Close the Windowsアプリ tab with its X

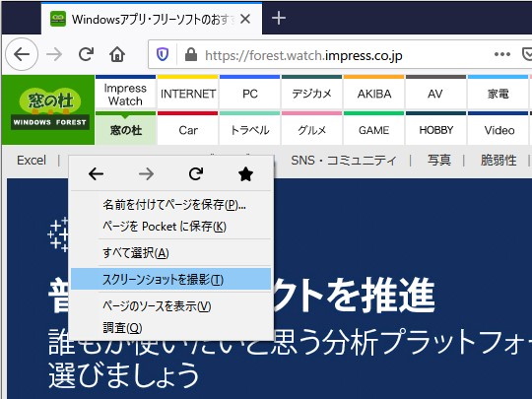click(245, 19)
